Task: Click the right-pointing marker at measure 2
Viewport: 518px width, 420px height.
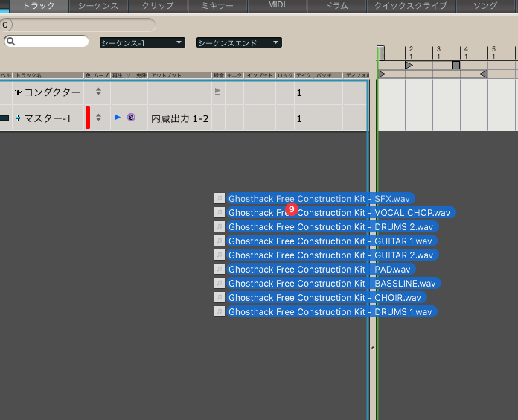Action: [x=409, y=65]
